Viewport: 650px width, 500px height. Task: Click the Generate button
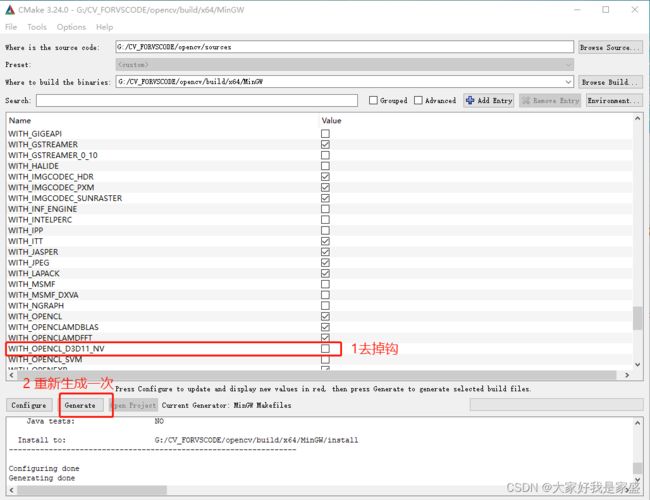click(x=80, y=405)
